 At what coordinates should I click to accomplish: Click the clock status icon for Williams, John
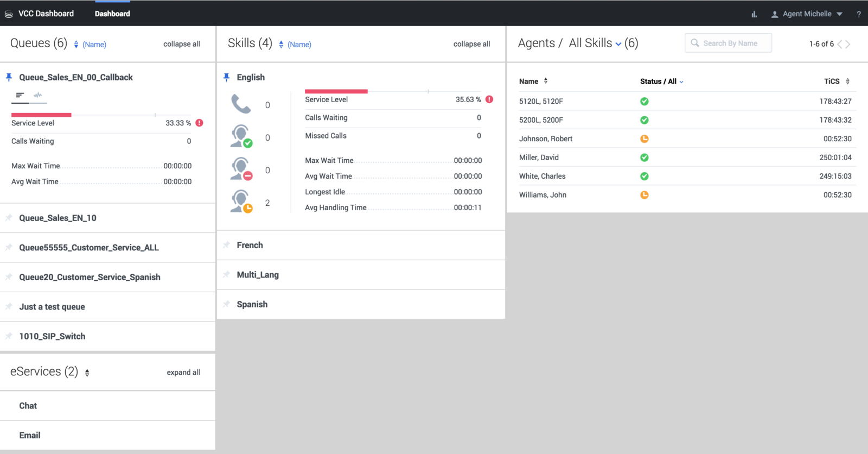click(x=644, y=195)
